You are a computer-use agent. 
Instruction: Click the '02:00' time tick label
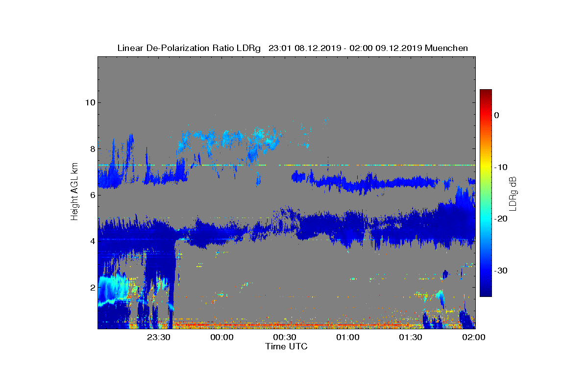point(473,337)
